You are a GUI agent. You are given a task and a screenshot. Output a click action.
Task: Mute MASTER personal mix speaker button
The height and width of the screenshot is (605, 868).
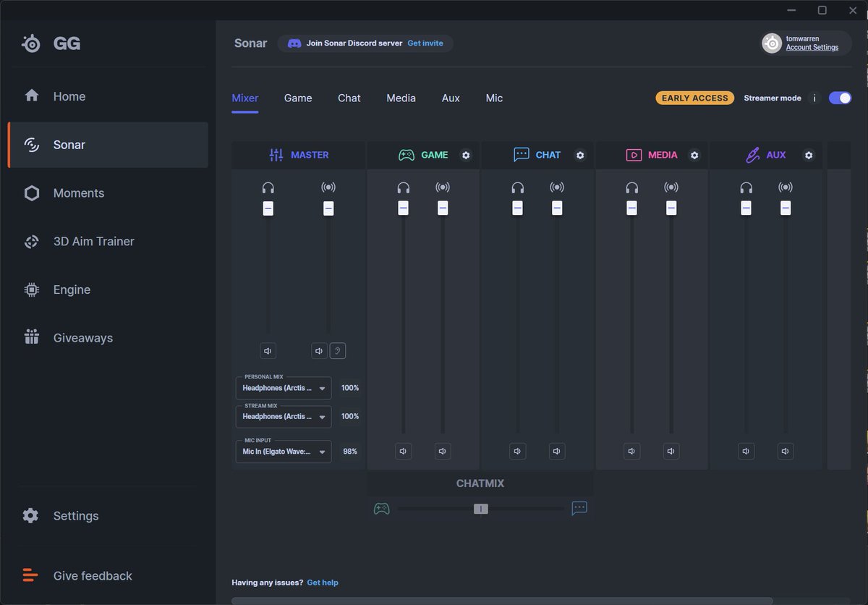[x=268, y=351]
